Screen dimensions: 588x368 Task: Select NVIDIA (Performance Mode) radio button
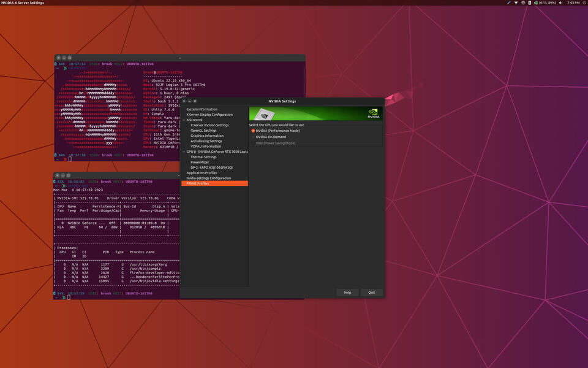tap(253, 131)
